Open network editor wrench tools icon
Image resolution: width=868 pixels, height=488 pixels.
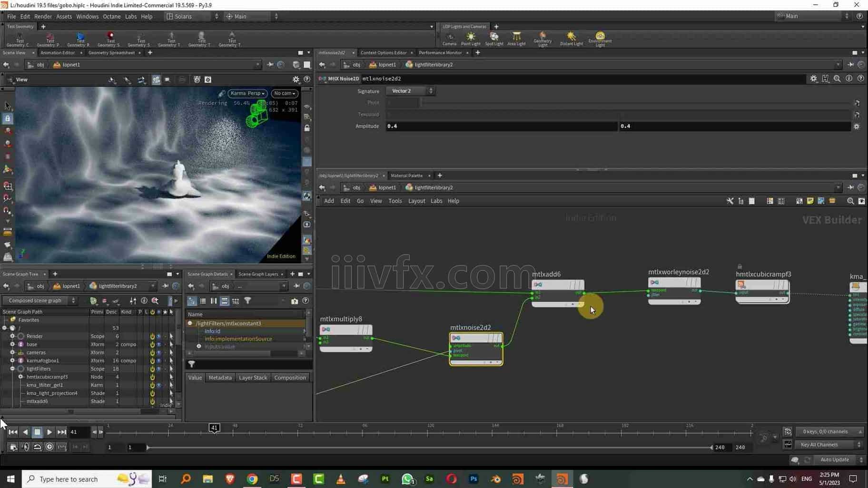[730, 201]
